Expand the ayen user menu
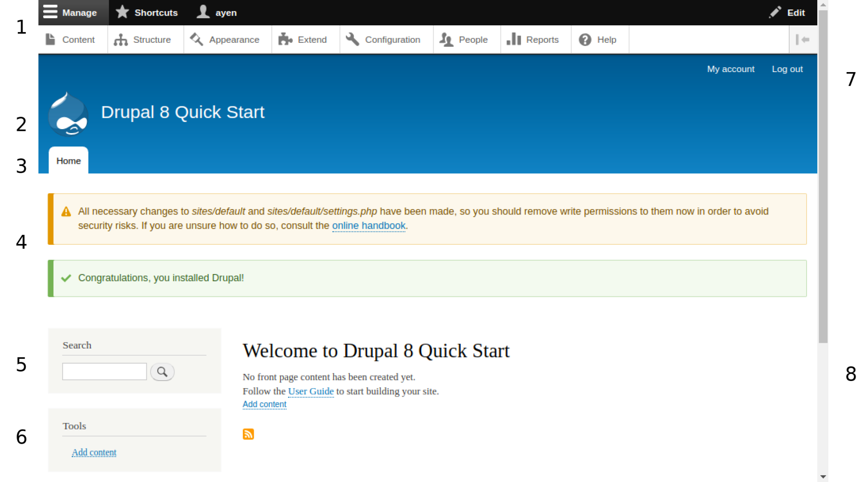This screenshot has height=482, width=868. 217,12
